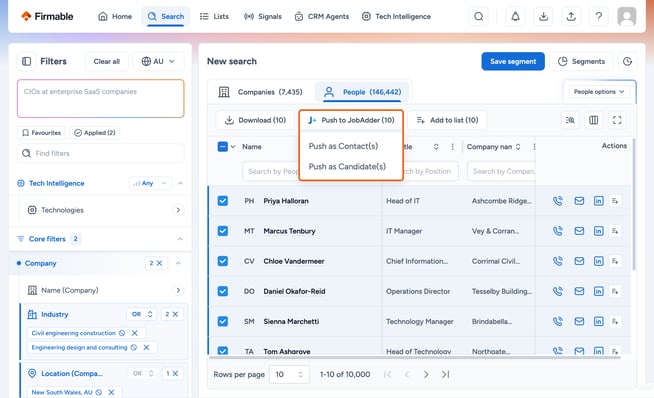Click Save segment button
Image resolution: width=654 pixels, height=398 pixels.
[x=513, y=61]
